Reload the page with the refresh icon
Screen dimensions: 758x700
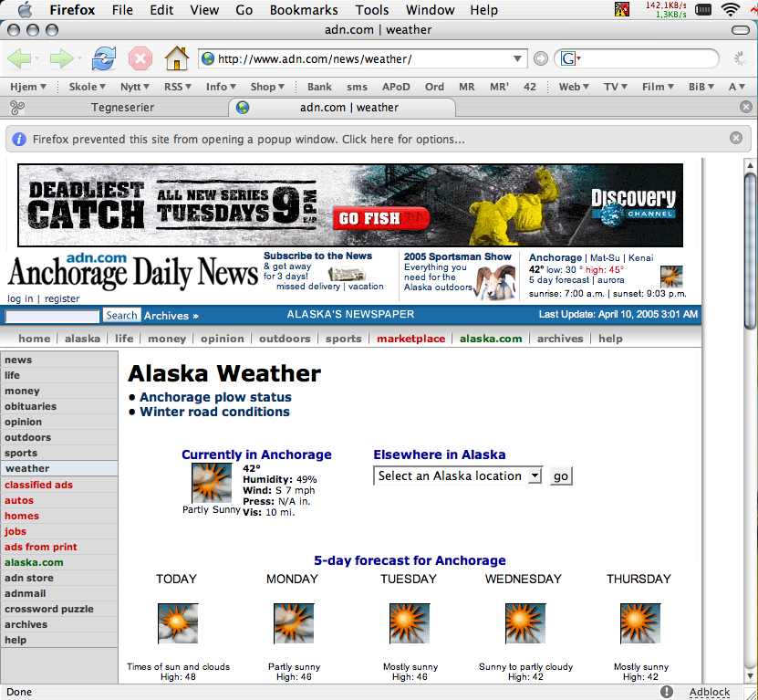pyautogui.click(x=103, y=58)
